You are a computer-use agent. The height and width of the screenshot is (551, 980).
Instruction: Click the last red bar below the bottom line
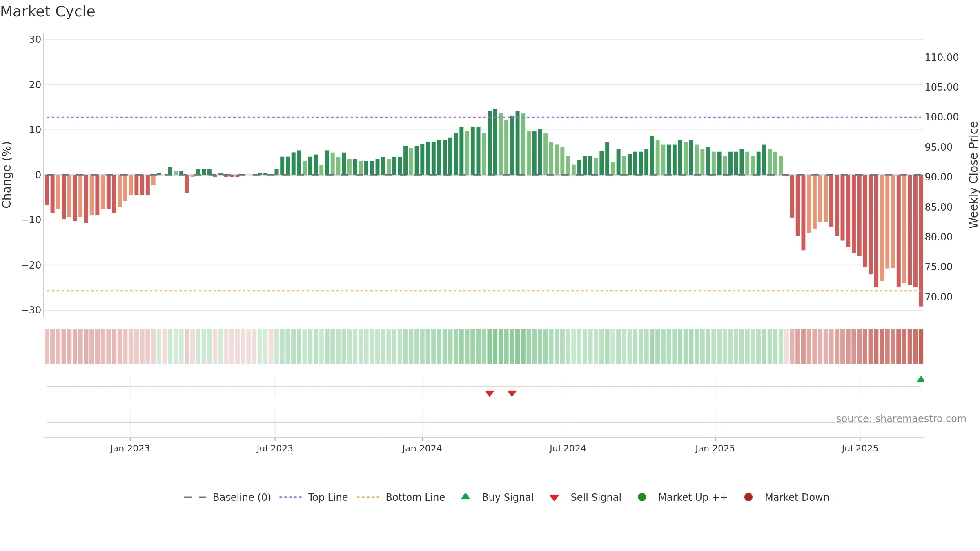point(921,241)
